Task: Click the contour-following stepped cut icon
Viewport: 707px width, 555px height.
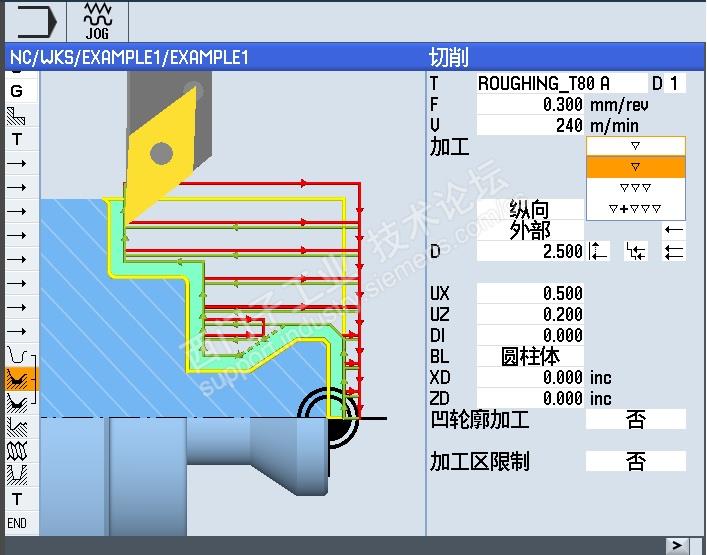Action: (x=636, y=251)
